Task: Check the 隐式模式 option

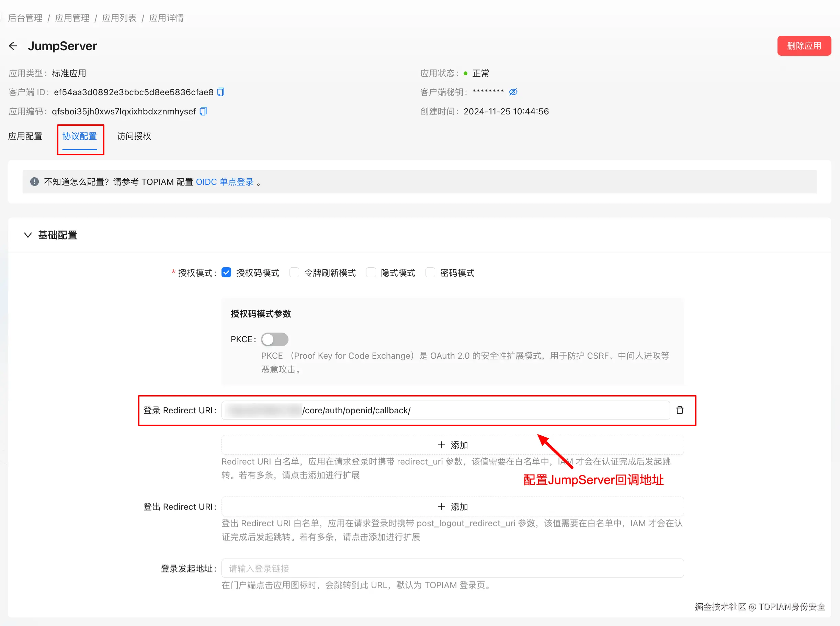Action: tap(371, 273)
